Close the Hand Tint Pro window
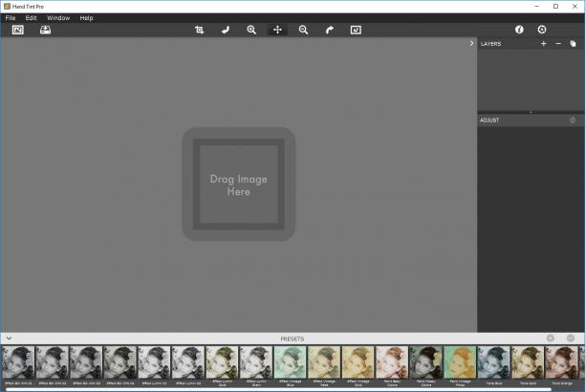 pyautogui.click(x=574, y=7)
